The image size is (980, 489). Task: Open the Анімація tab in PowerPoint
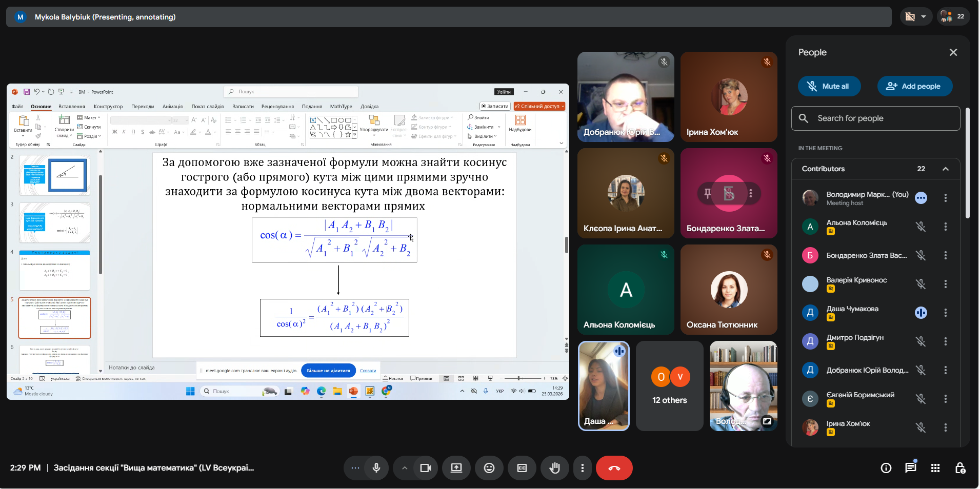(x=172, y=107)
